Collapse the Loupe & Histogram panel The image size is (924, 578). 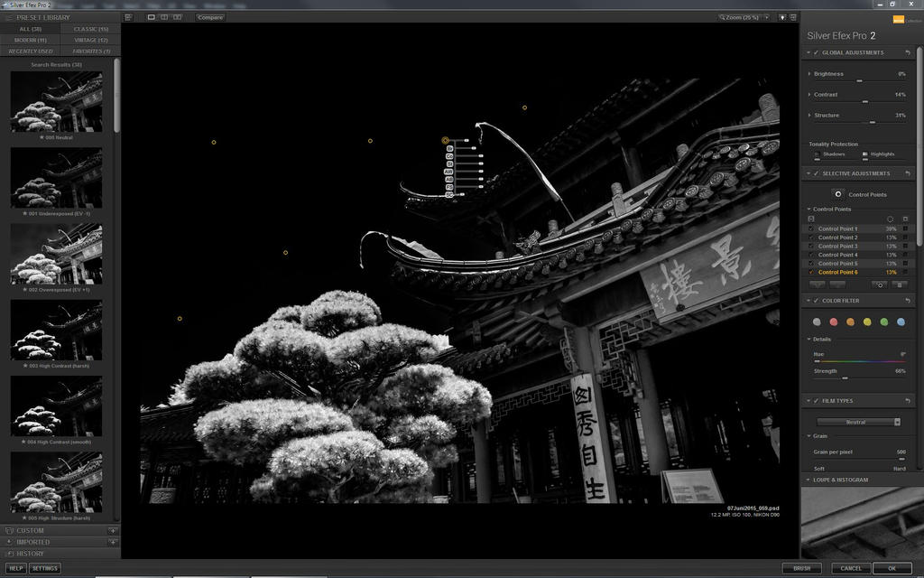[x=808, y=480]
